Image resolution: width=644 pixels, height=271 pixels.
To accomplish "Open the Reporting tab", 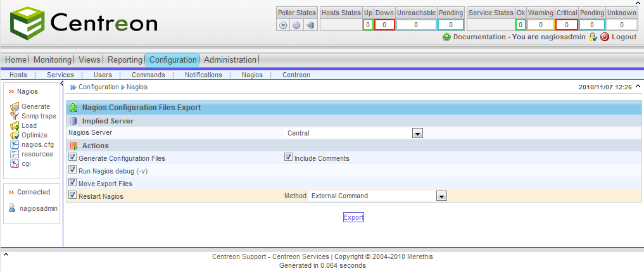I will tap(125, 60).
